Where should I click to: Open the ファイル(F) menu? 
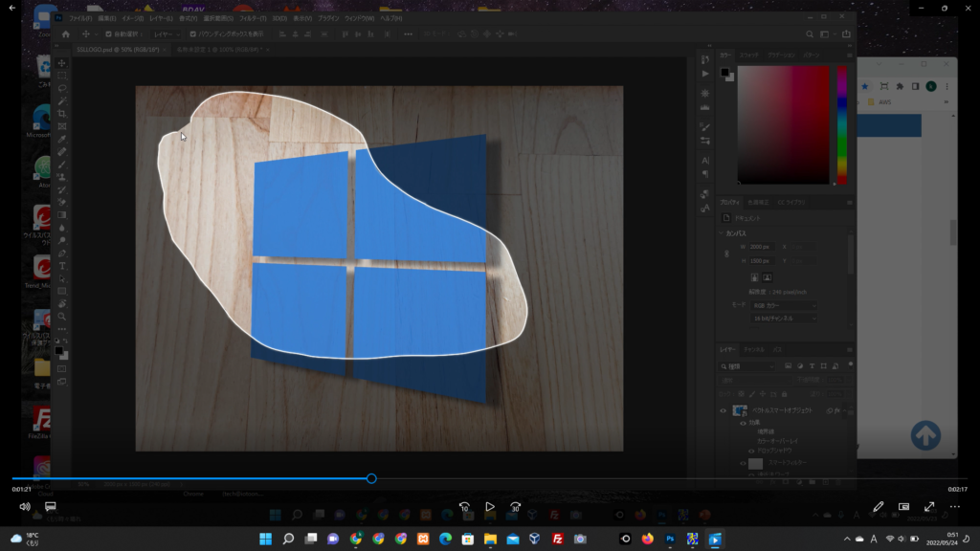click(80, 18)
